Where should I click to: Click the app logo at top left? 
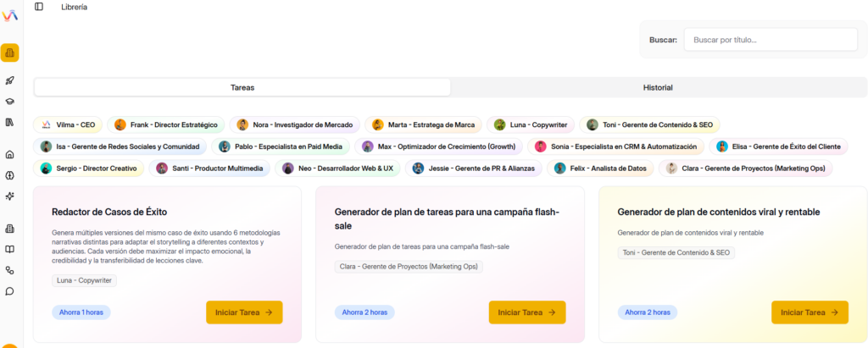click(10, 14)
